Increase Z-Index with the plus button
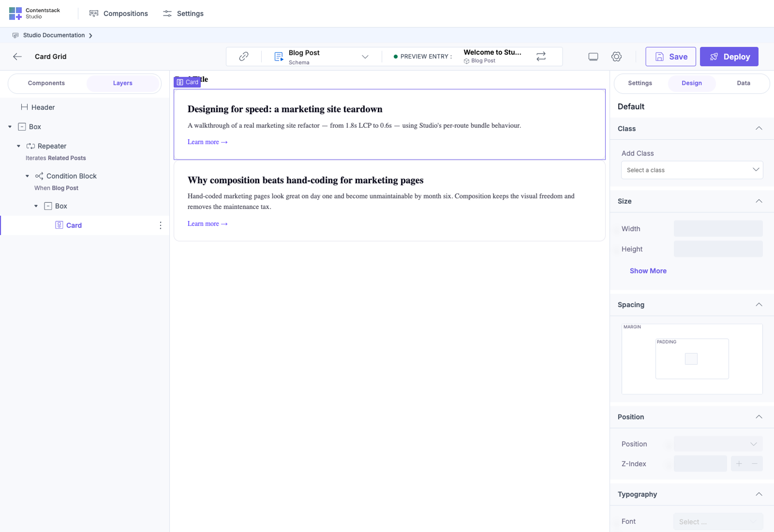 click(739, 464)
